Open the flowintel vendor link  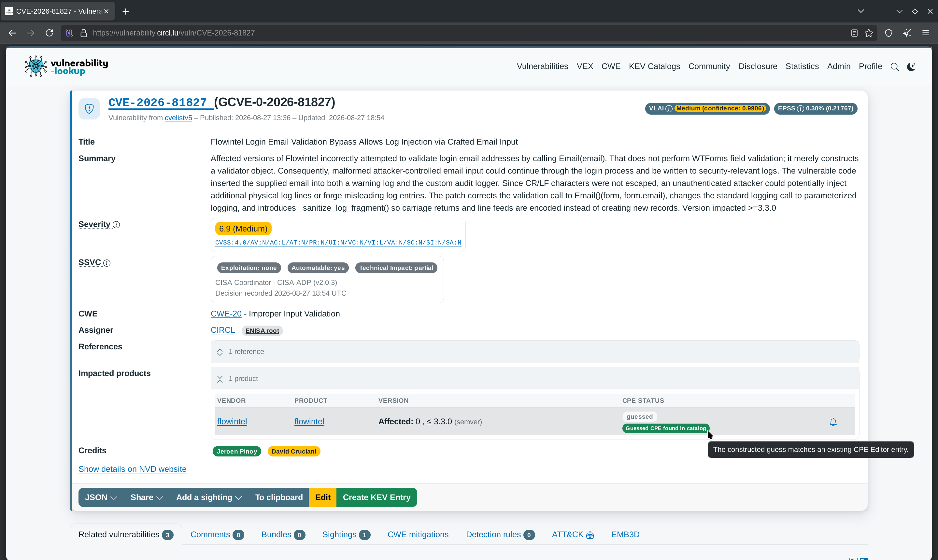(x=232, y=422)
